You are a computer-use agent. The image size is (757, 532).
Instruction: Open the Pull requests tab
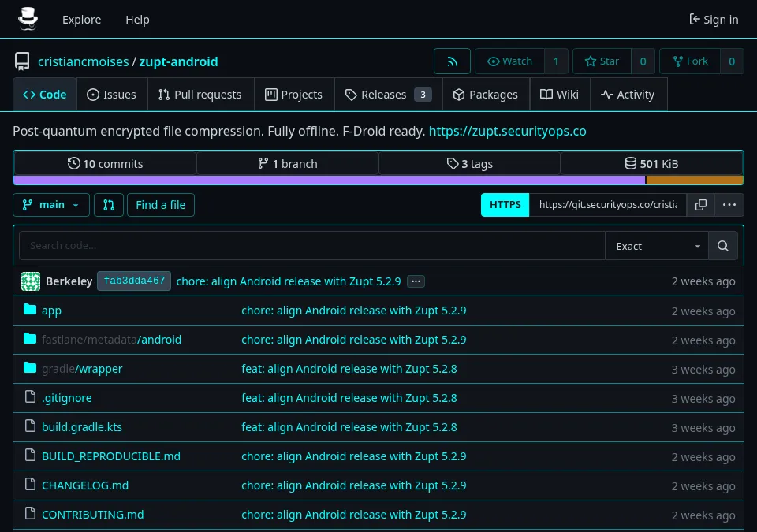click(200, 95)
